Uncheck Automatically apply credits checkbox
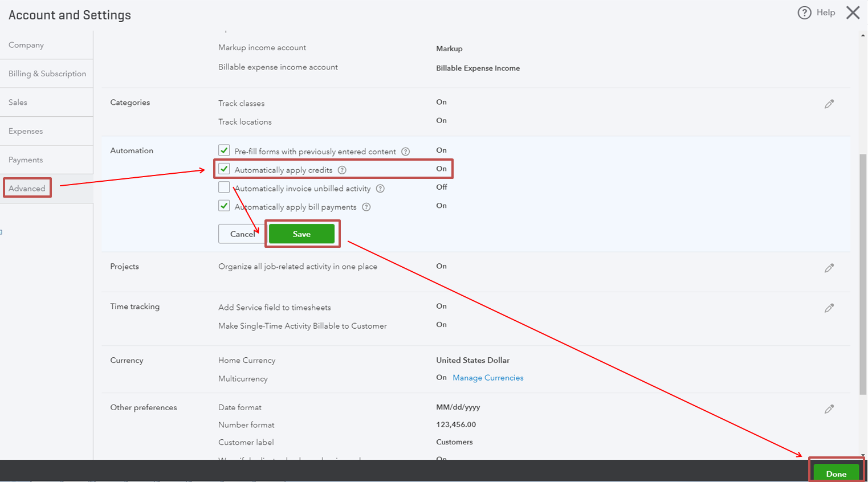The width and height of the screenshot is (868, 482). (224, 169)
